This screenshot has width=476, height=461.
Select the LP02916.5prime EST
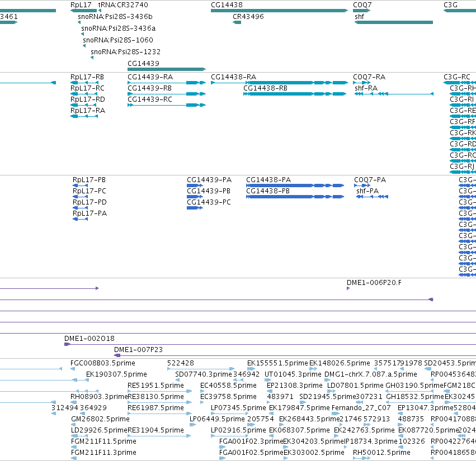230,436
